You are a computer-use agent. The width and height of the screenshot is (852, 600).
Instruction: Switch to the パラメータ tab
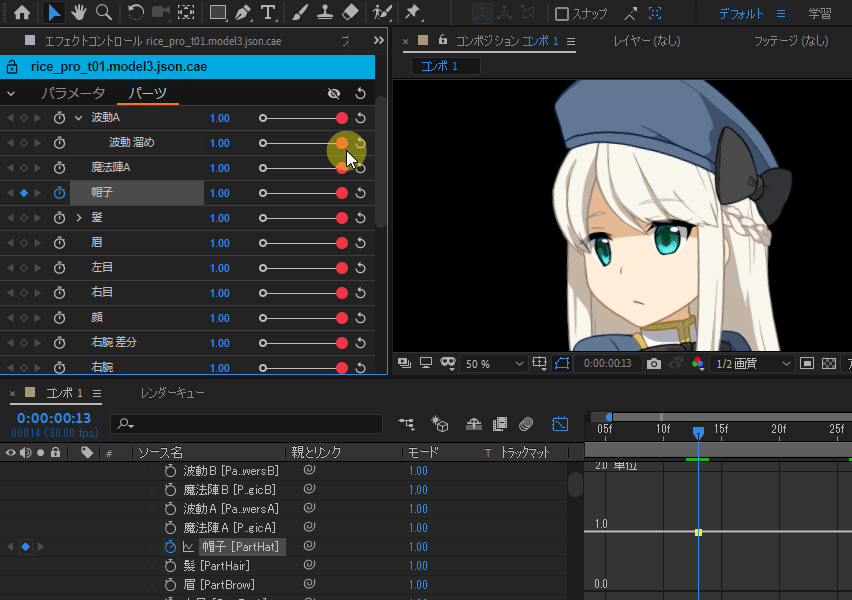[x=73, y=94]
